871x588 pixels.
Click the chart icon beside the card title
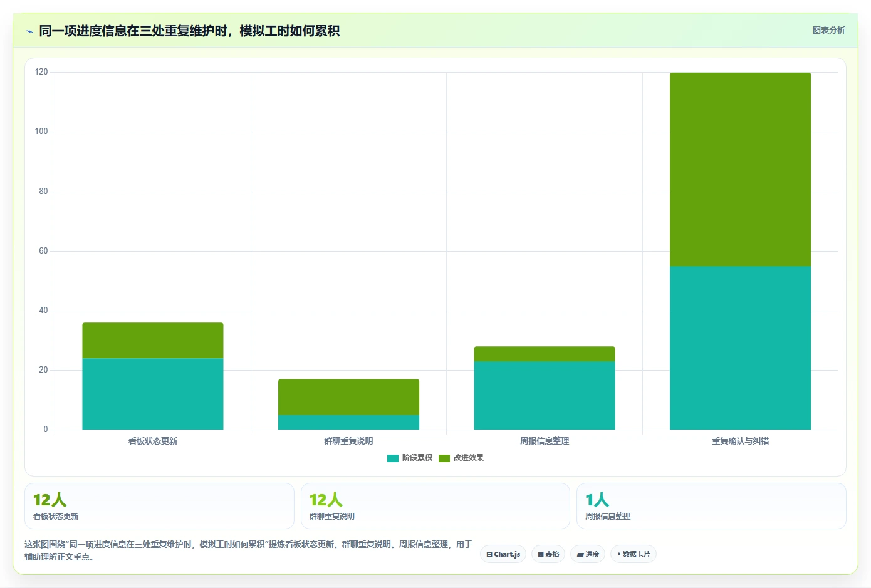(29, 31)
